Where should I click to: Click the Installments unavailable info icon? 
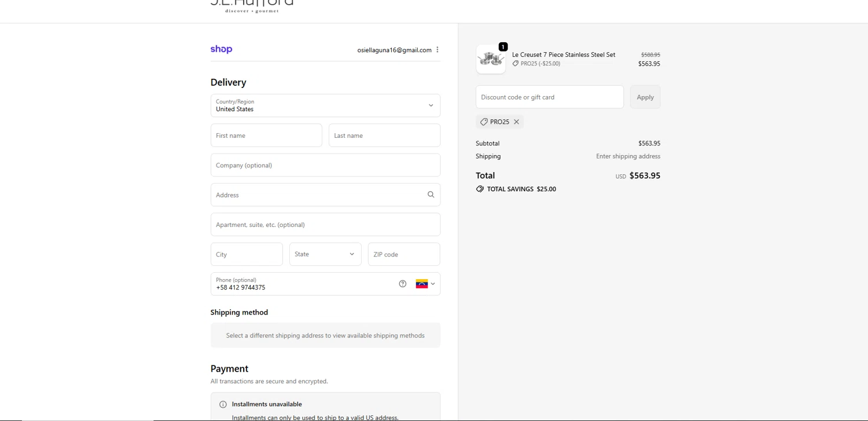pyautogui.click(x=223, y=404)
